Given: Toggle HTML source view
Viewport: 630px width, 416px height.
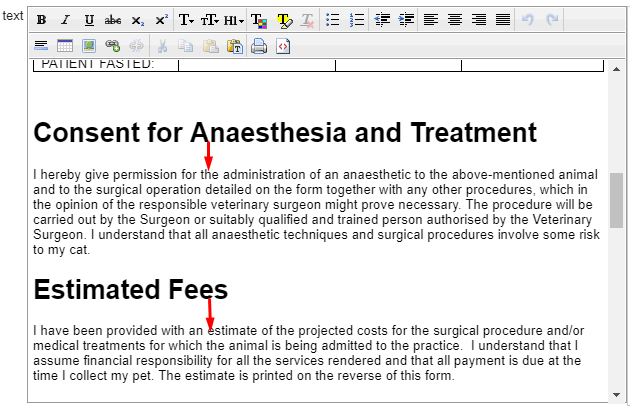Looking at the screenshot, I should tap(283, 46).
